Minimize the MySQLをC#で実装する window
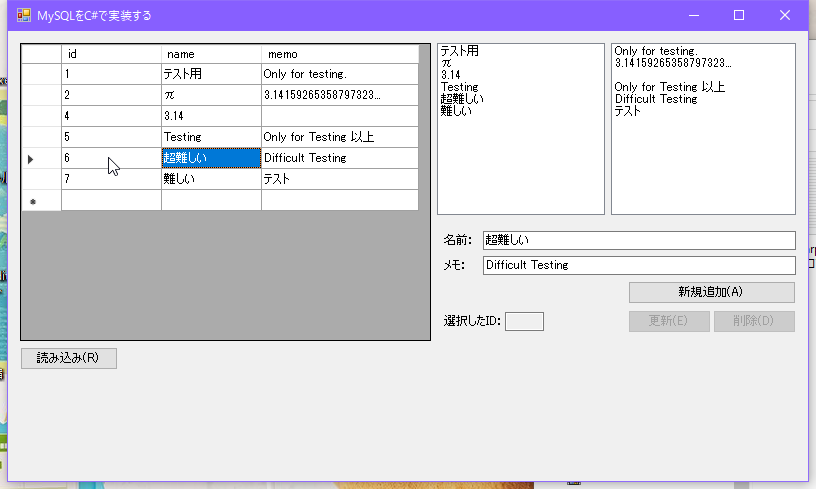This screenshot has height=489, width=816. (x=694, y=15)
